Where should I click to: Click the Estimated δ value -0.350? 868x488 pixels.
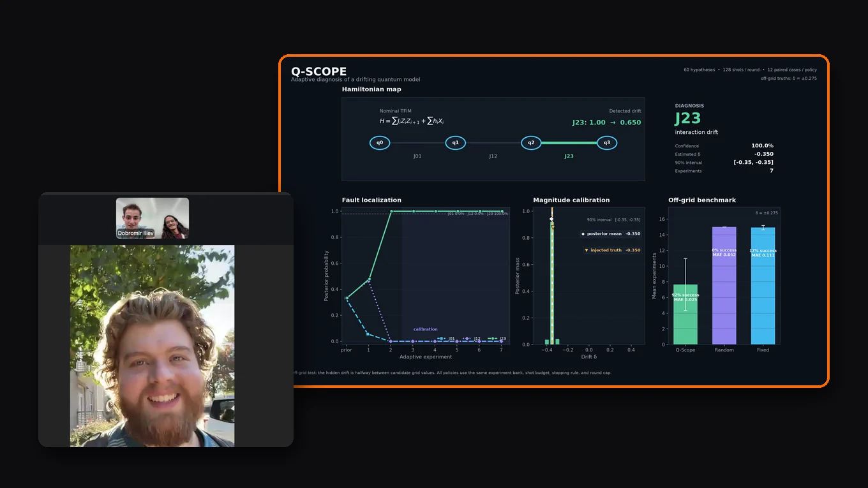pos(763,154)
